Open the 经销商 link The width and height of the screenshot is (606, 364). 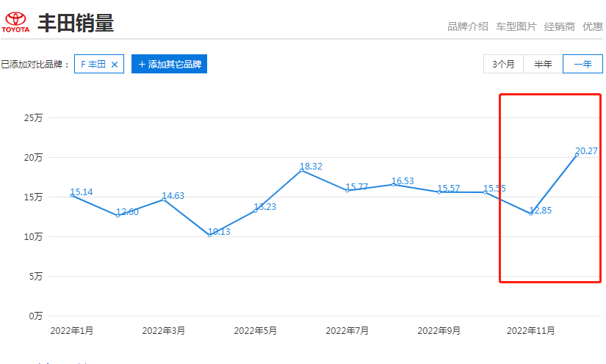pyautogui.click(x=559, y=26)
